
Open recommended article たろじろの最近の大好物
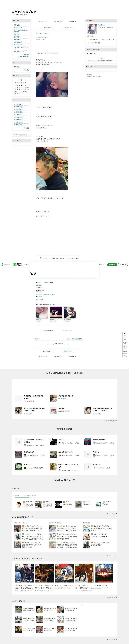(x=103, y=409)
